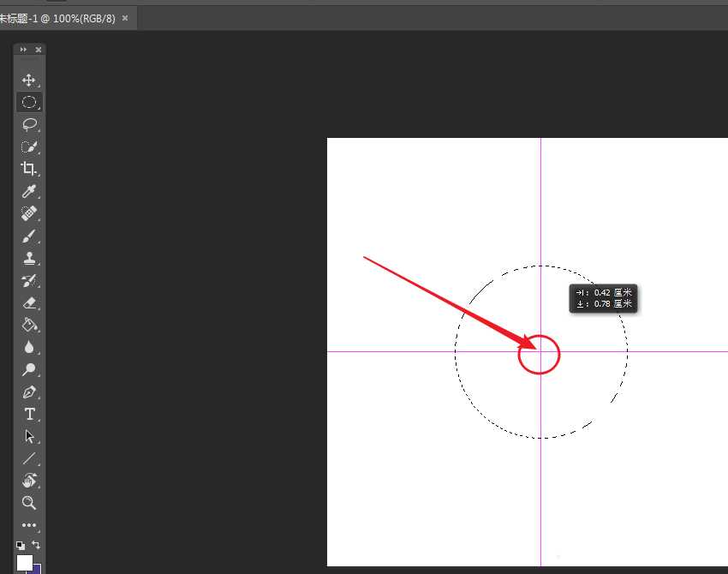Expand hidden tools under the Quick Selection tool
728x574 pixels.
37,152
